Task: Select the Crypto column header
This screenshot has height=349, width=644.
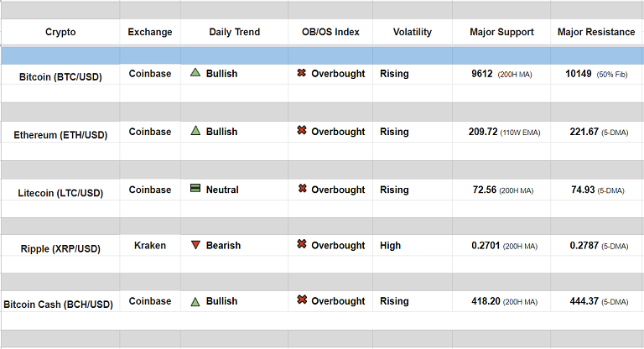Action: click(x=60, y=32)
